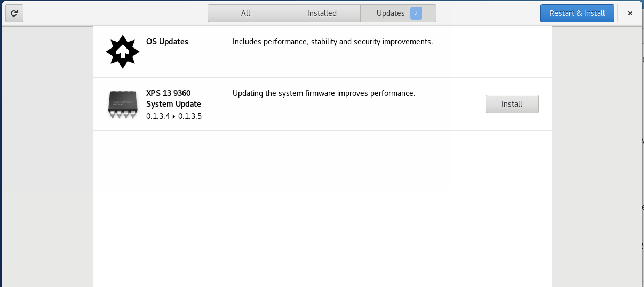Open the OS Updates title

[x=167, y=41]
